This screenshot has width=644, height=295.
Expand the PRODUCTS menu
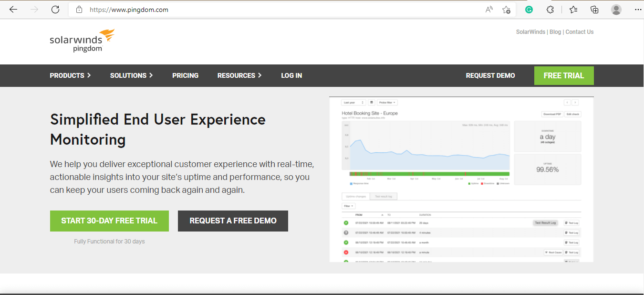coord(70,75)
